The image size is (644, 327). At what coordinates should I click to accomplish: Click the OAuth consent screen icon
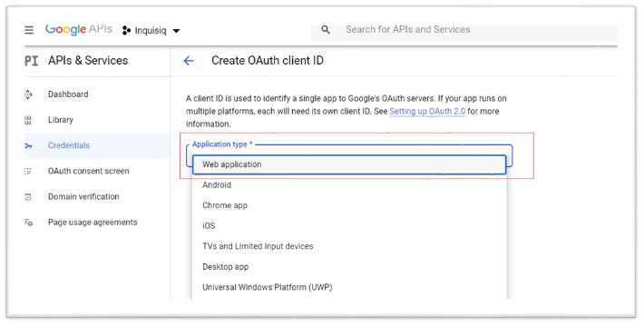28,171
